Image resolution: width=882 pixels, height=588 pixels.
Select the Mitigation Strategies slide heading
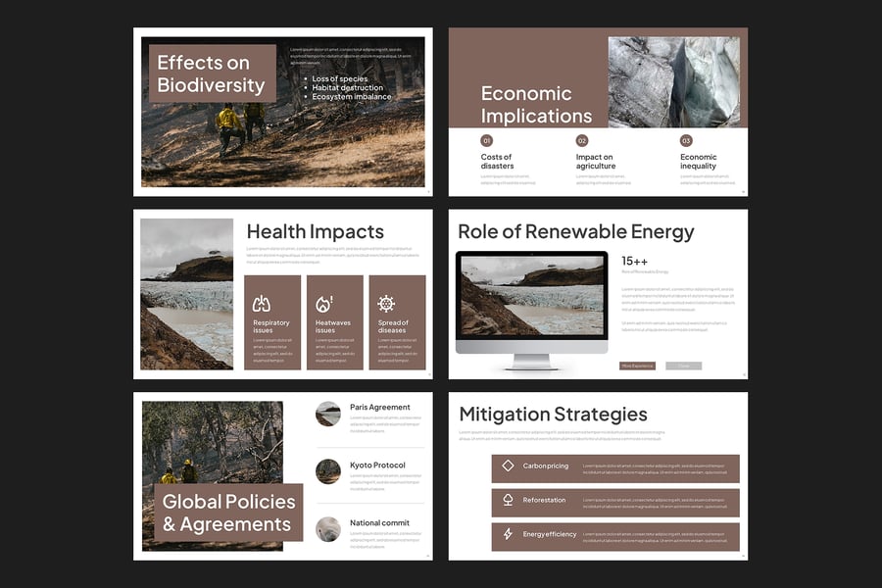(x=553, y=414)
